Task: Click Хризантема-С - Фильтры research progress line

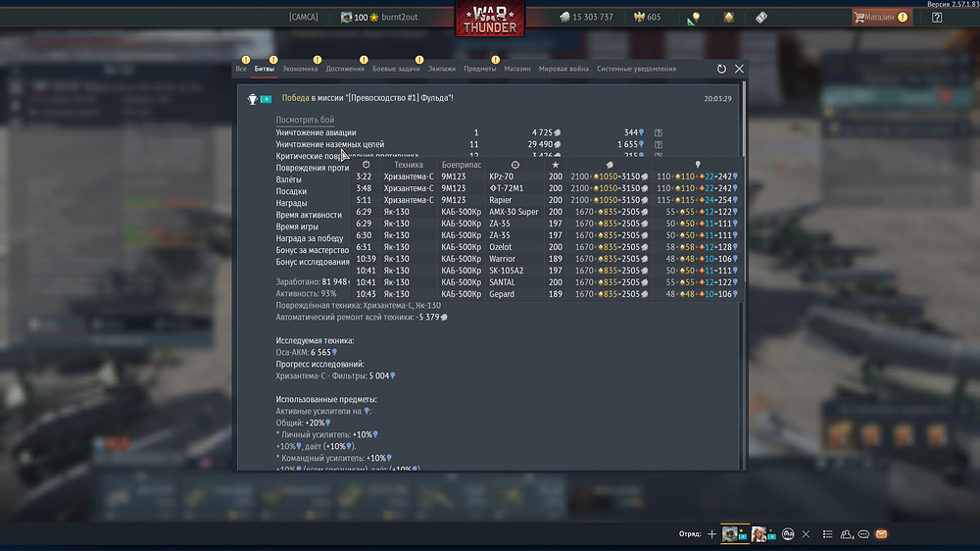Action: click(x=335, y=376)
